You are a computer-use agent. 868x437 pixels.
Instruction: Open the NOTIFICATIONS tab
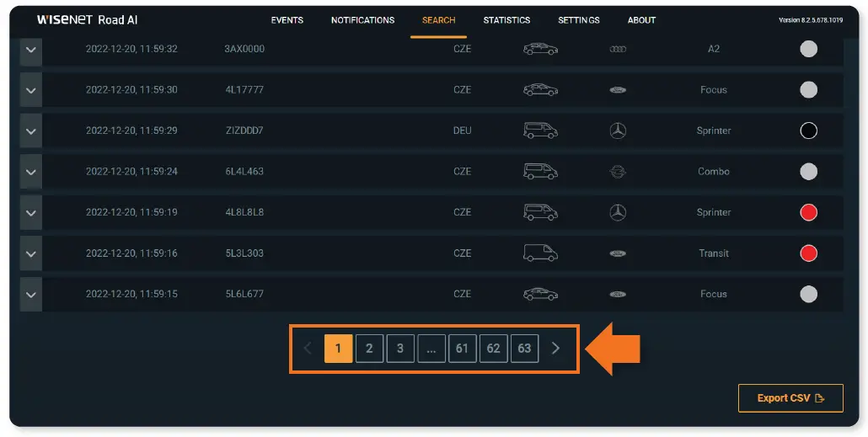(363, 20)
